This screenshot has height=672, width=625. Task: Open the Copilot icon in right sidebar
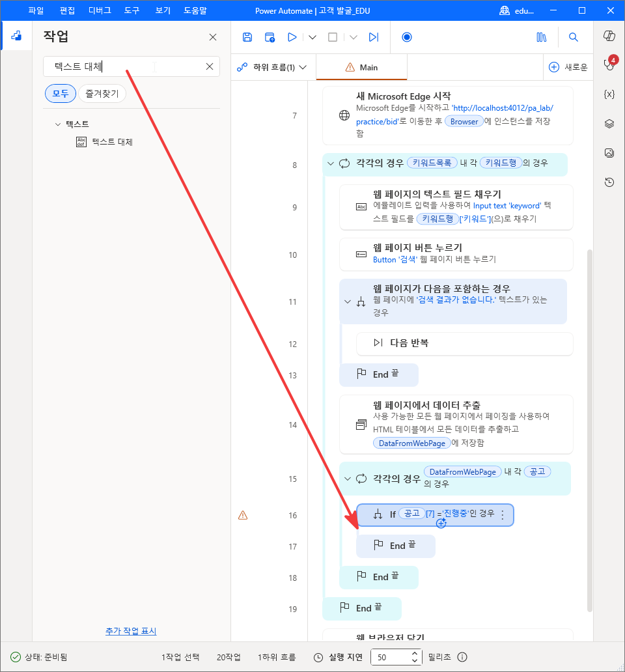point(609,36)
